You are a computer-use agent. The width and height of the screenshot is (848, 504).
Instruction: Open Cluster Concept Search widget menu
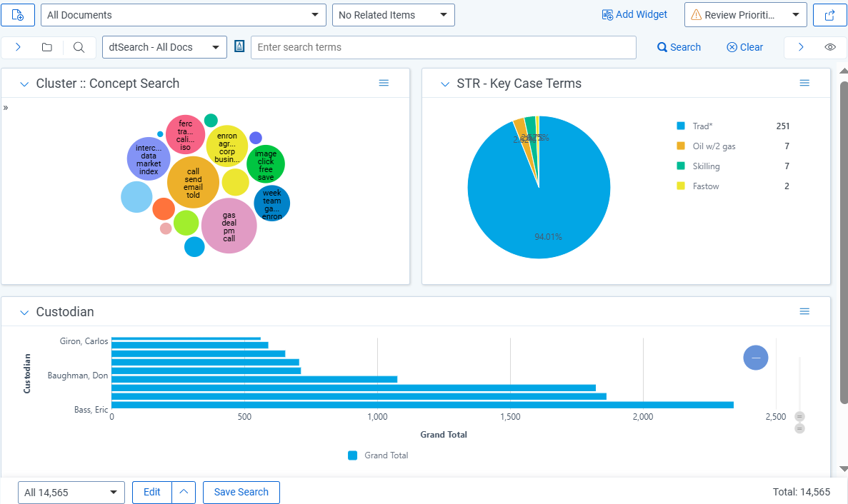coord(384,83)
